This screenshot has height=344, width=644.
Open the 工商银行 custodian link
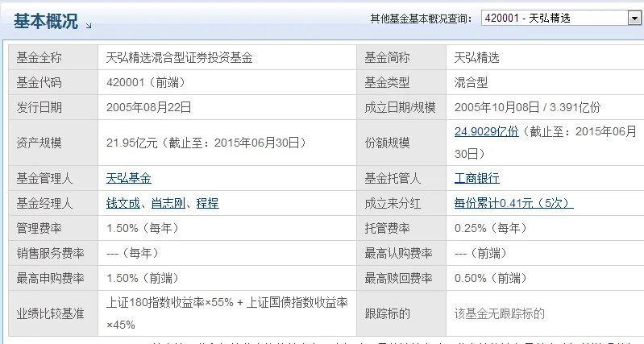(x=477, y=178)
